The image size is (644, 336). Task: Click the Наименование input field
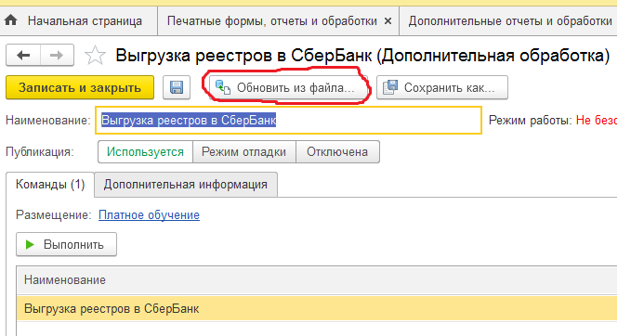pyautogui.click(x=288, y=121)
